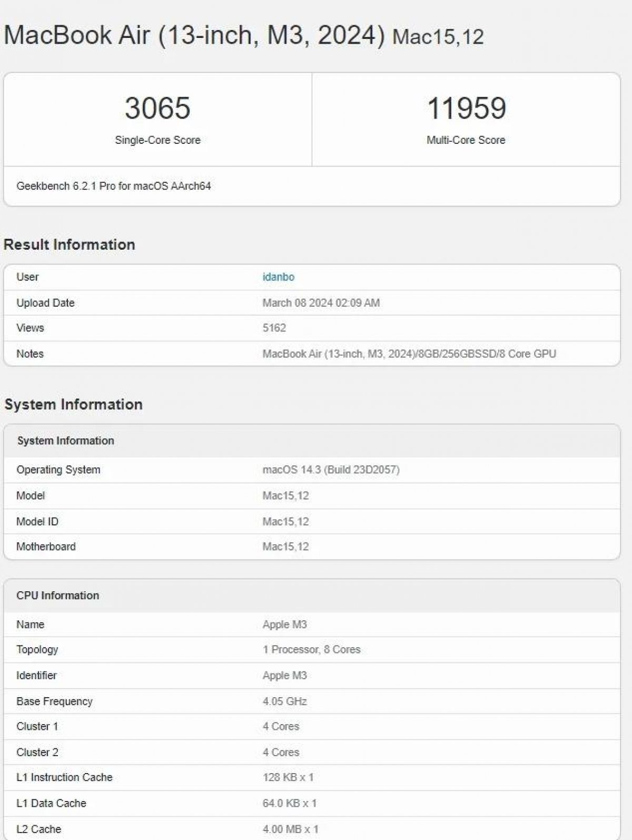Click the Mac15,12 value in the Model ID row

click(286, 522)
